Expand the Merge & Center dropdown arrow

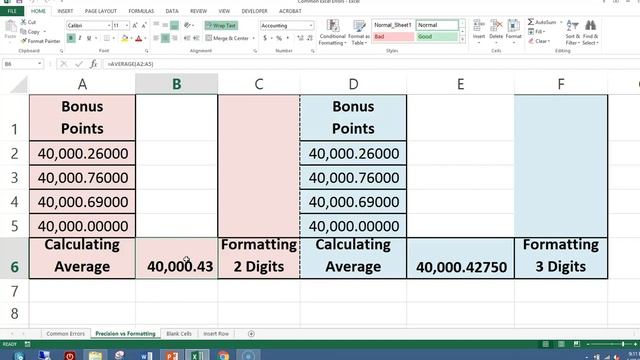(x=253, y=38)
